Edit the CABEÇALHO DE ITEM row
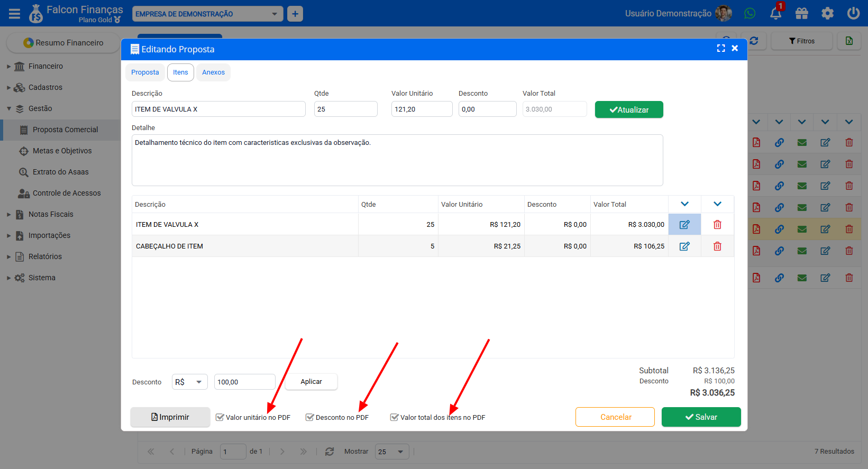 pyautogui.click(x=684, y=246)
